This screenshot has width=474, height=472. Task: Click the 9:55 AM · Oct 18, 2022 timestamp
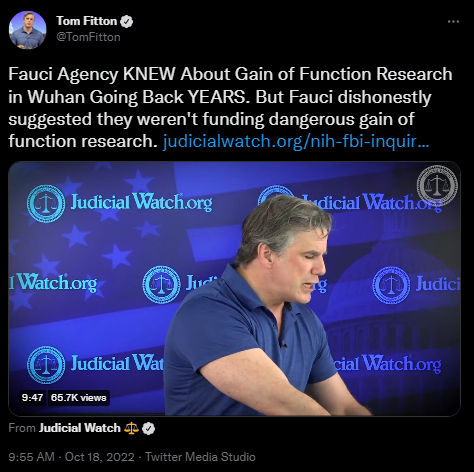pyautogui.click(x=71, y=457)
